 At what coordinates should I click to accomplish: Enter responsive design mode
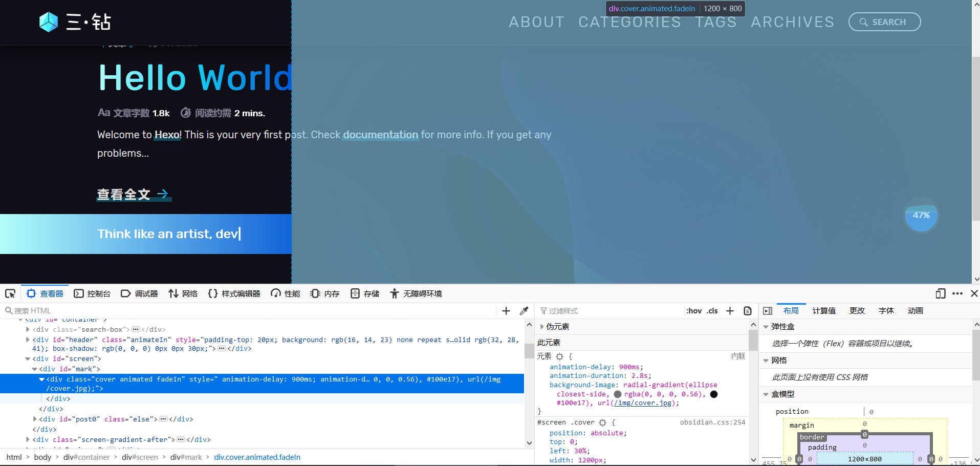[941, 293]
